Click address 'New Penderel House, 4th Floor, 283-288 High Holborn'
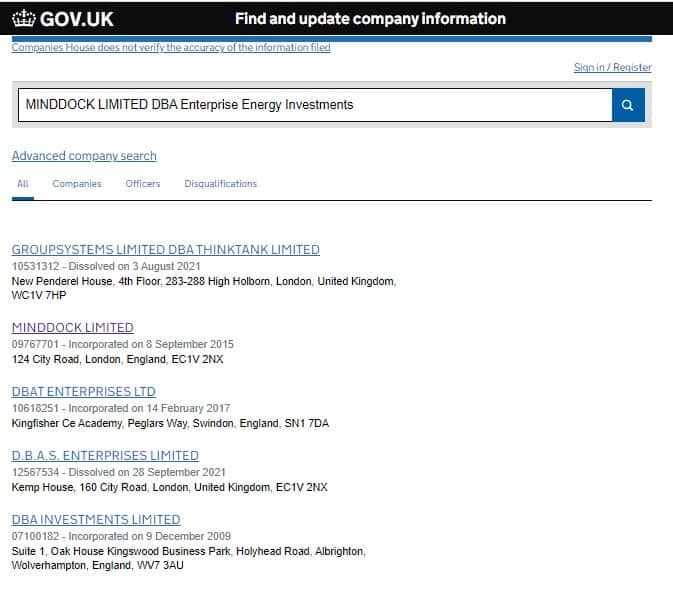This screenshot has width=673, height=589. [x=141, y=281]
